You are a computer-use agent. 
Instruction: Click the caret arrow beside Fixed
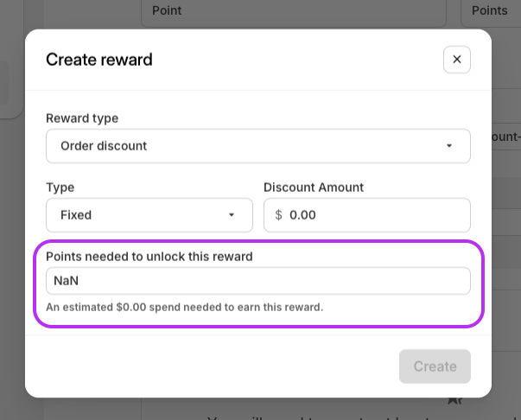click(x=231, y=215)
